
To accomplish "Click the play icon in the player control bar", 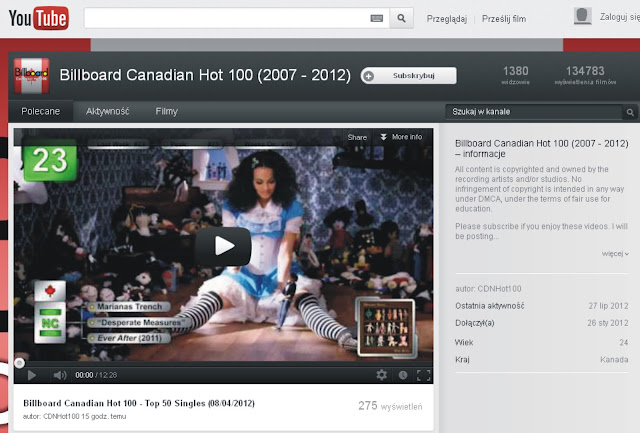I will [31, 375].
